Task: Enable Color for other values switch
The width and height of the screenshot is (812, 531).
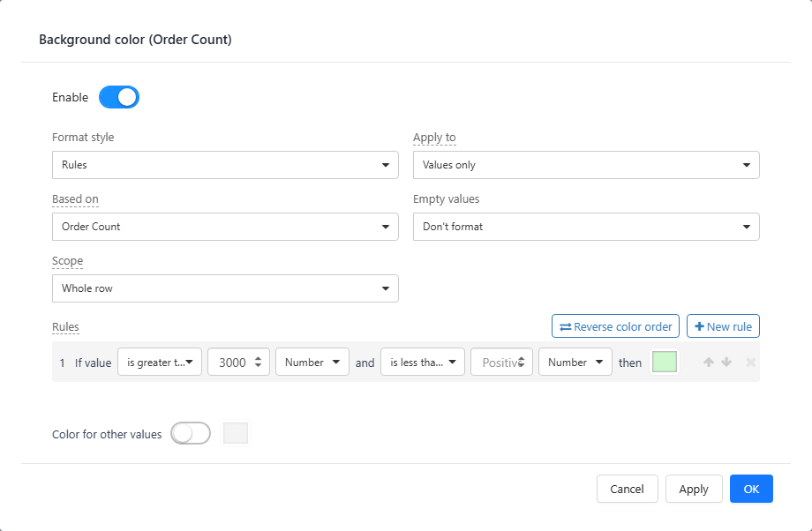Action: pyautogui.click(x=191, y=434)
